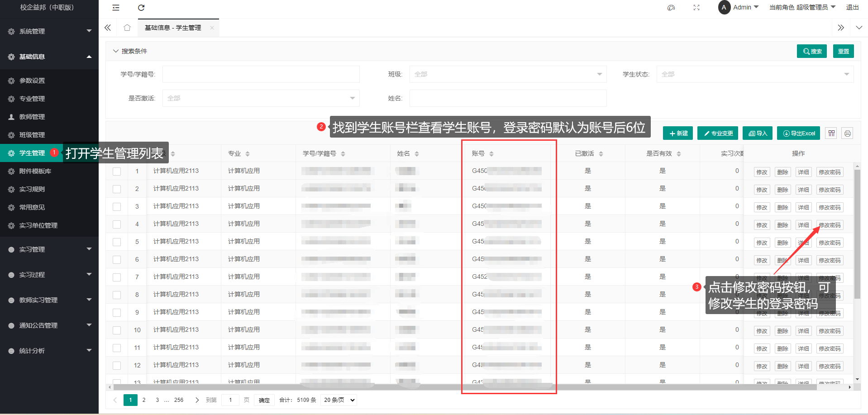Screen dimensions: 868x415
Task: Click the 导出Excel button
Action: (799, 133)
